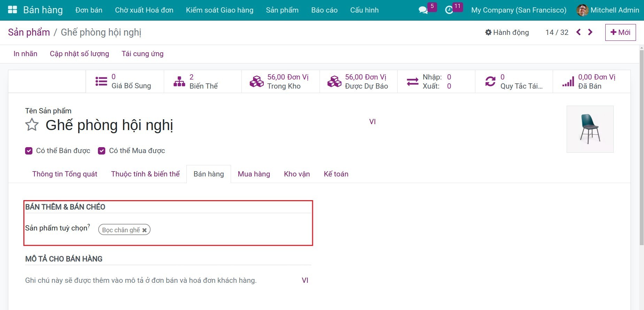Expand the Cấu hình menu

364,10
